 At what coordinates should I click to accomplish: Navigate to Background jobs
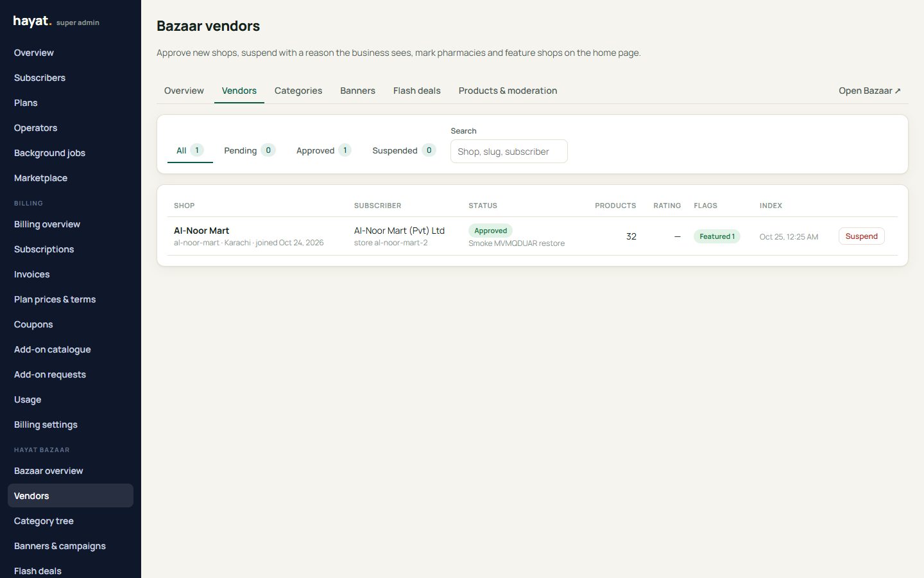click(x=49, y=153)
